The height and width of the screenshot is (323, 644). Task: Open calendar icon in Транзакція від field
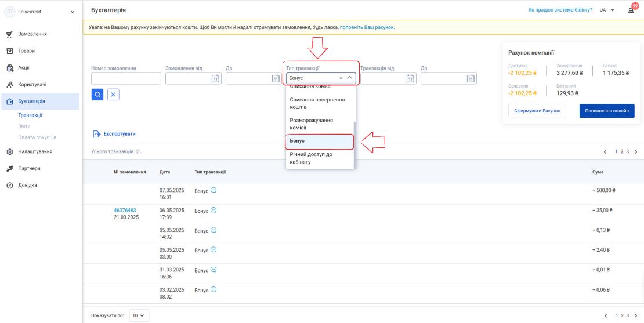pos(410,78)
